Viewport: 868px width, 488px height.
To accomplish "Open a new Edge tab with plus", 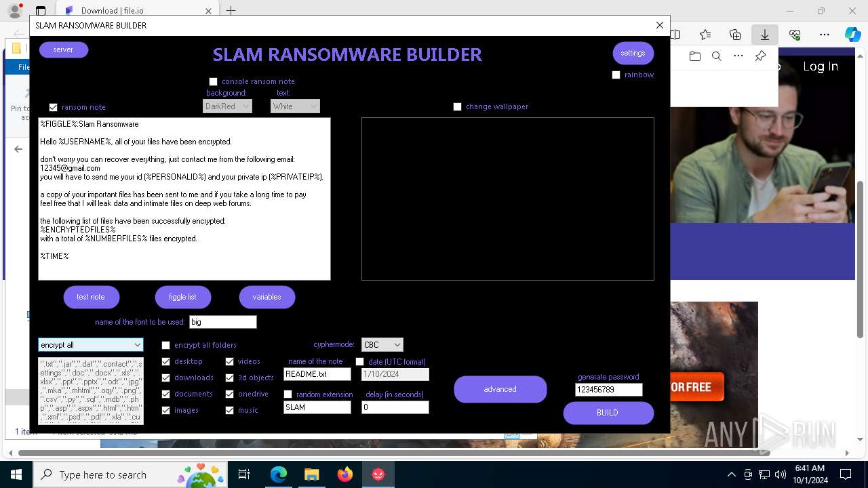I will click(231, 11).
